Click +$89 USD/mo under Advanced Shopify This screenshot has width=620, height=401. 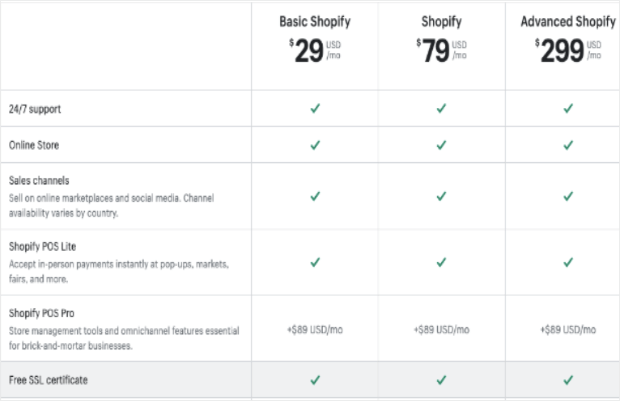coord(568,329)
